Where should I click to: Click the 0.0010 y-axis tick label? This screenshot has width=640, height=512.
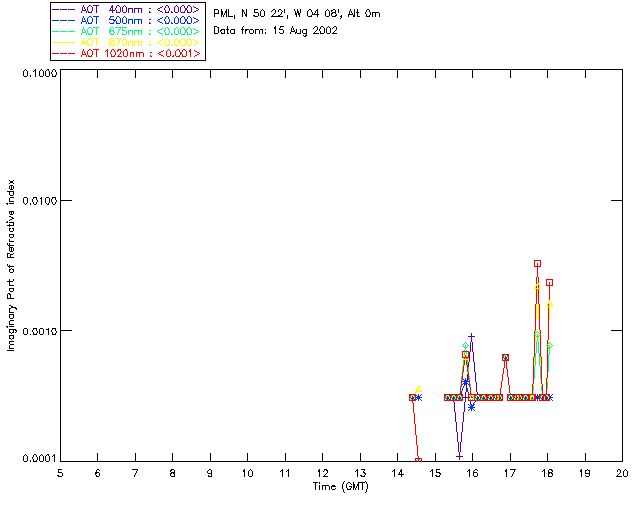34,331
